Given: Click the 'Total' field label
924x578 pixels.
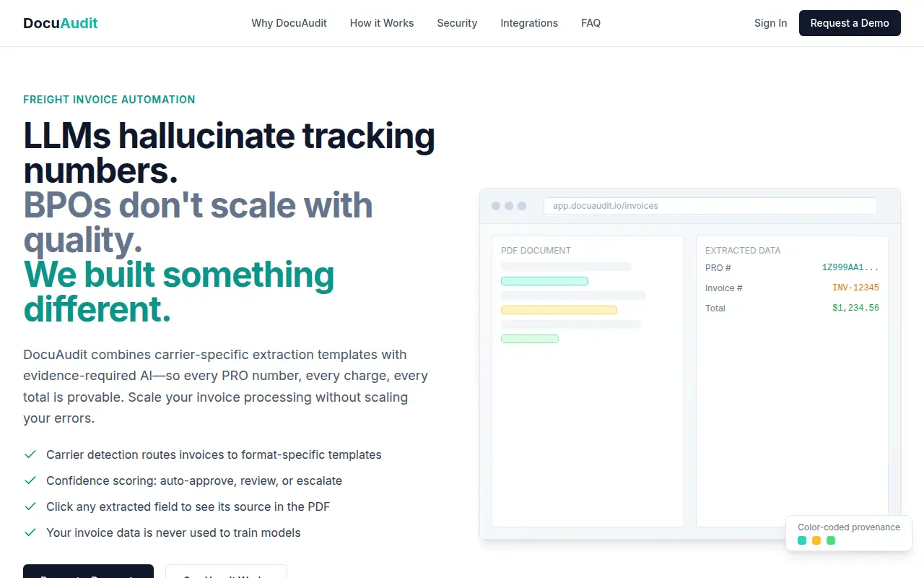Looking at the screenshot, I should [x=715, y=309].
